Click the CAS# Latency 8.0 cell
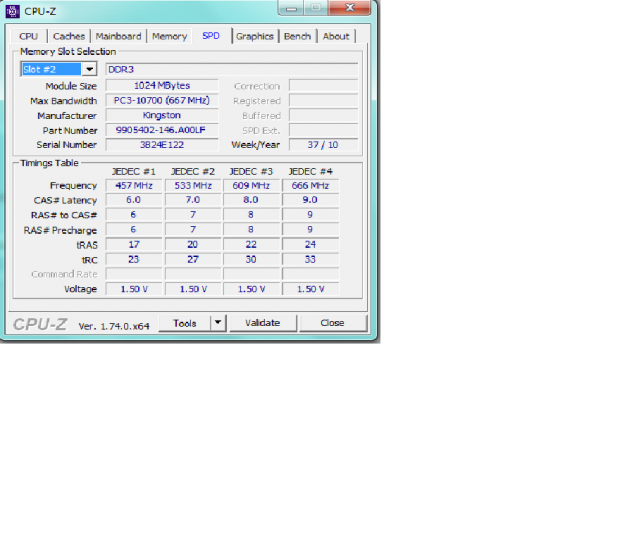The image size is (620, 552). coord(251,200)
